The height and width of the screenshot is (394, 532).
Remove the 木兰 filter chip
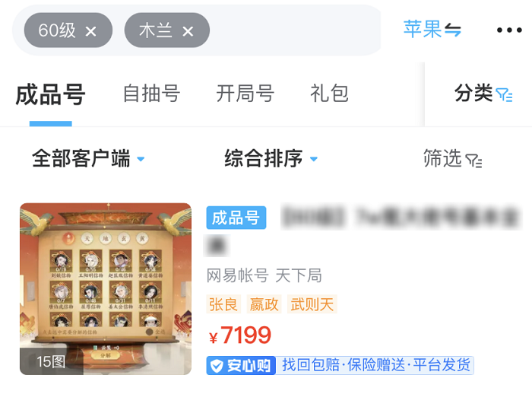tap(188, 32)
